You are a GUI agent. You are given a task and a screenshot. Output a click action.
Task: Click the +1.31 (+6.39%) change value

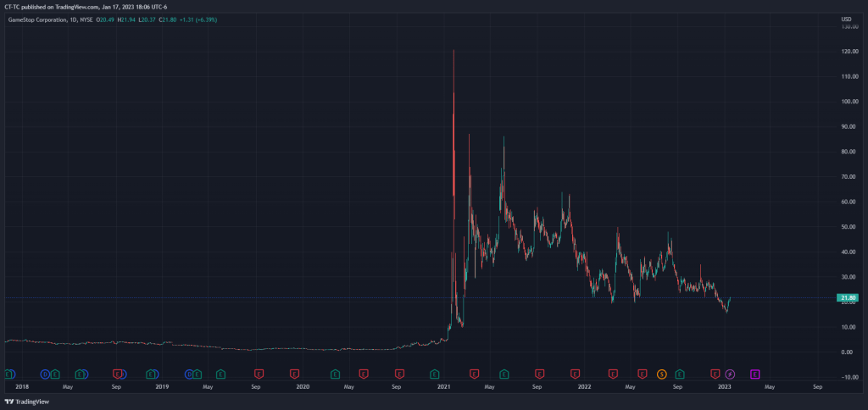(x=197, y=19)
